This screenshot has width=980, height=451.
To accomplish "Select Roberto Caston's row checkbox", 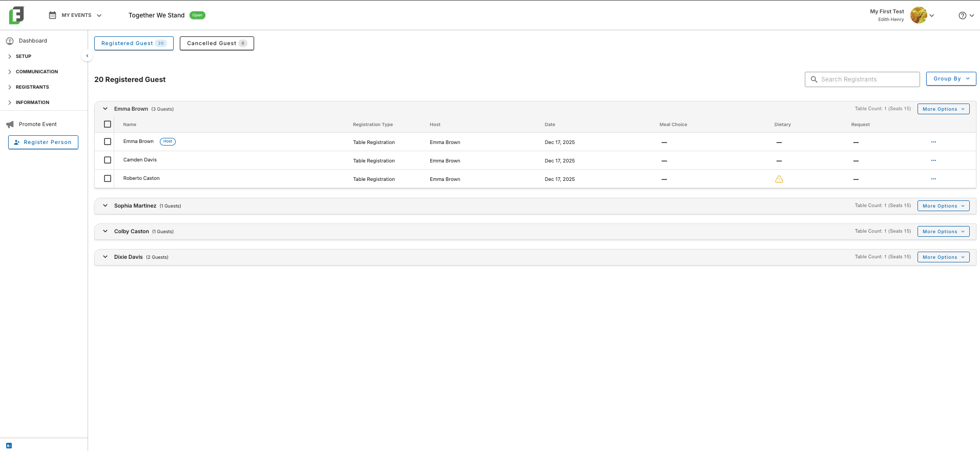I will [108, 178].
